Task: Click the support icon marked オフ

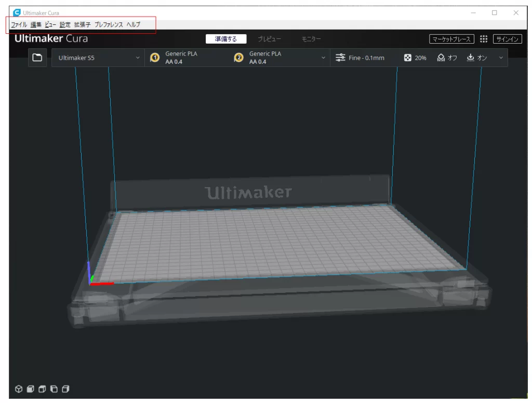Action: (x=441, y=58)
